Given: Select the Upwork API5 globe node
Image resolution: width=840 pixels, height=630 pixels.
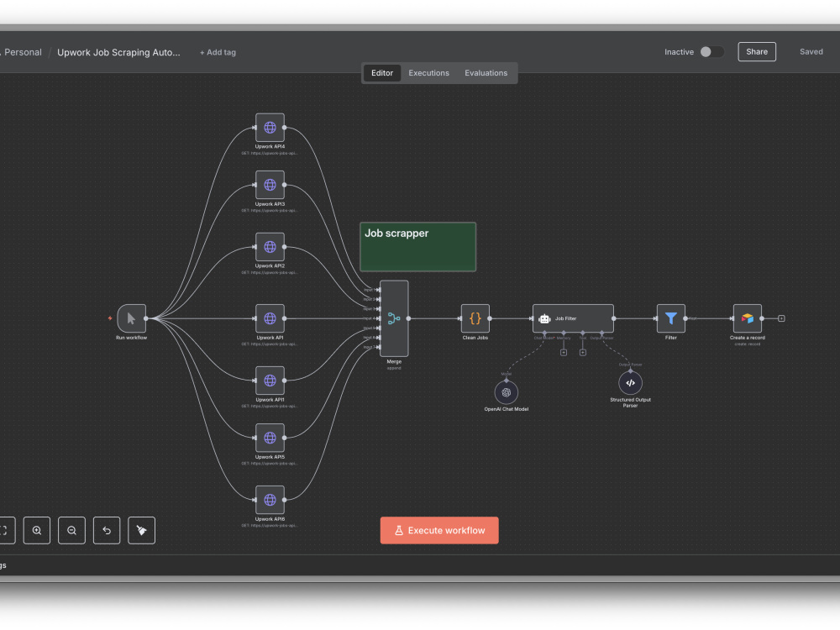Looking at the screenshot, I should [270, 438].
